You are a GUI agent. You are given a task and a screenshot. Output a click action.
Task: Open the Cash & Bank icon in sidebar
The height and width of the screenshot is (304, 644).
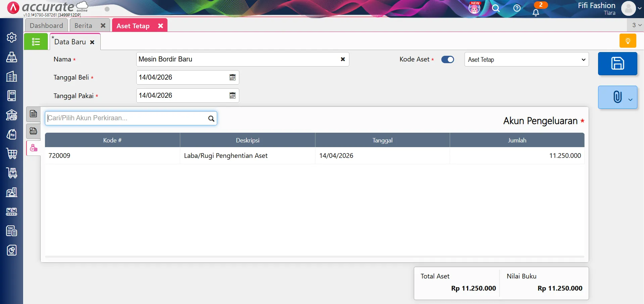pos(12,115)
